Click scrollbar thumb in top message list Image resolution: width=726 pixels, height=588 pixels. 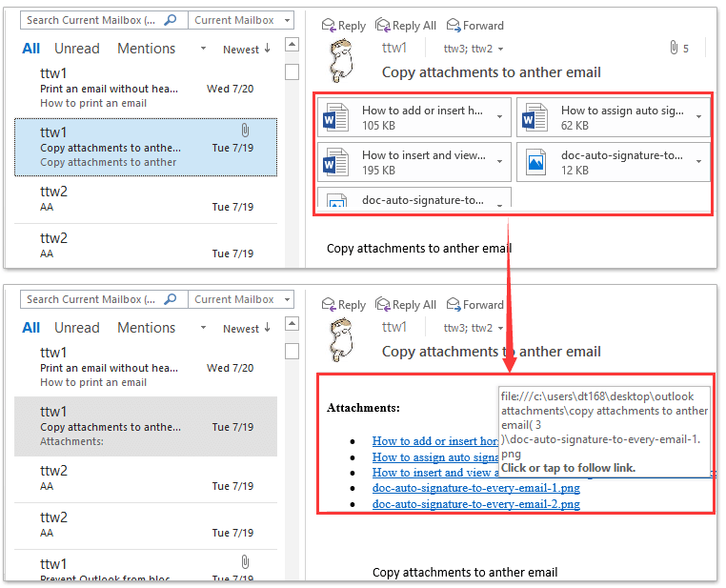point(292,71)
